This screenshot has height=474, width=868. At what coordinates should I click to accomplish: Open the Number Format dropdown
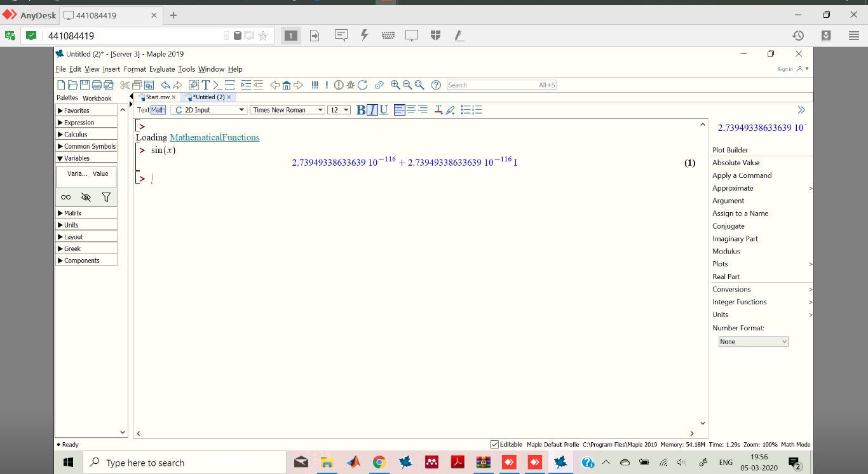(753, 342)
